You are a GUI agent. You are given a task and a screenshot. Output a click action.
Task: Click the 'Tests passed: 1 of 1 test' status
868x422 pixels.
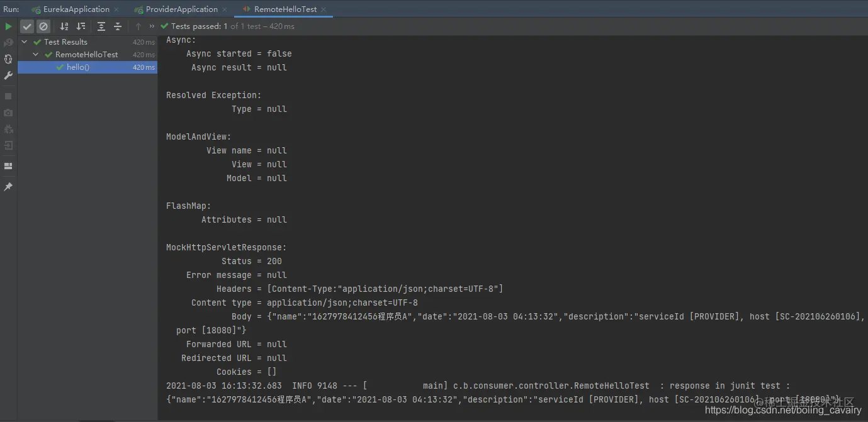click(227, 26)
